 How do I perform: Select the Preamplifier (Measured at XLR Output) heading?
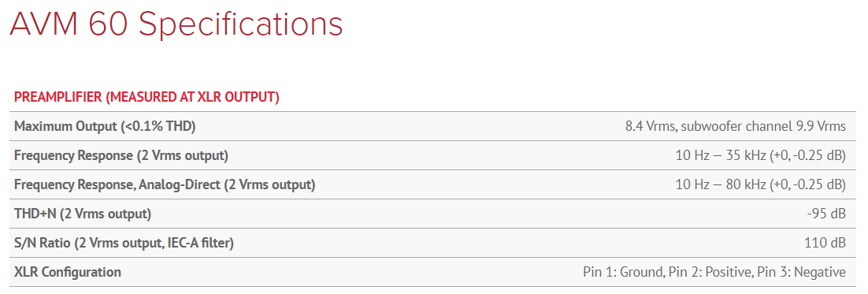(x=147, y=98)
